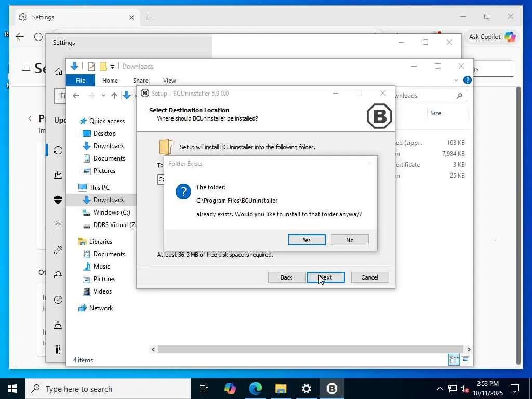Select Videos library
Screen dimensions: 532x399
click(98, 291)
